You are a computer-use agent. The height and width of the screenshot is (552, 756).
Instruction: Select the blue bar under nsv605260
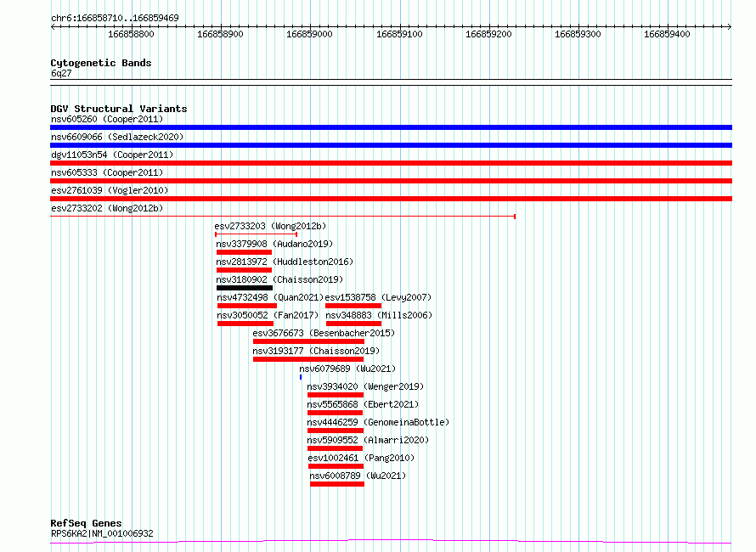coord(391,127)
